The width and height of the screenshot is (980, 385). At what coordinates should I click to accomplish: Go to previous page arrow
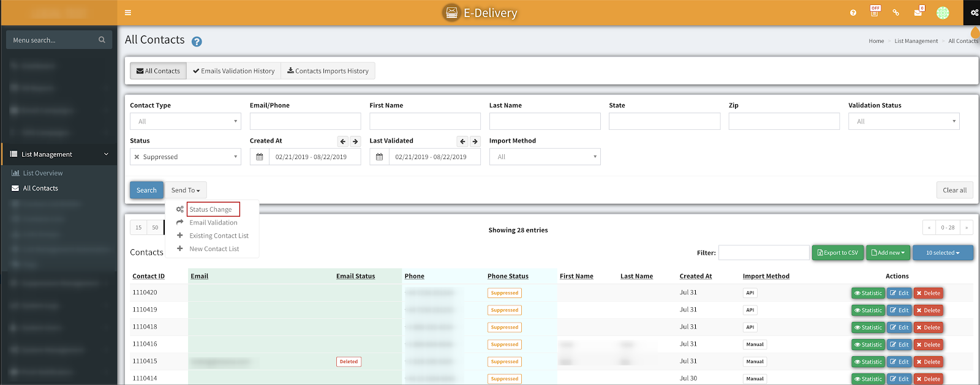point(929,228)
